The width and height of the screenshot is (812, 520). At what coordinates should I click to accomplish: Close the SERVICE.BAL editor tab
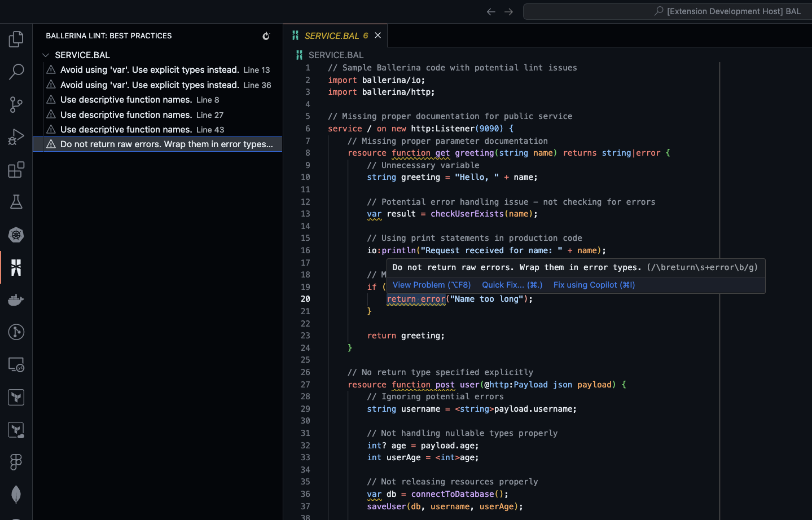[x=378, y=36]
